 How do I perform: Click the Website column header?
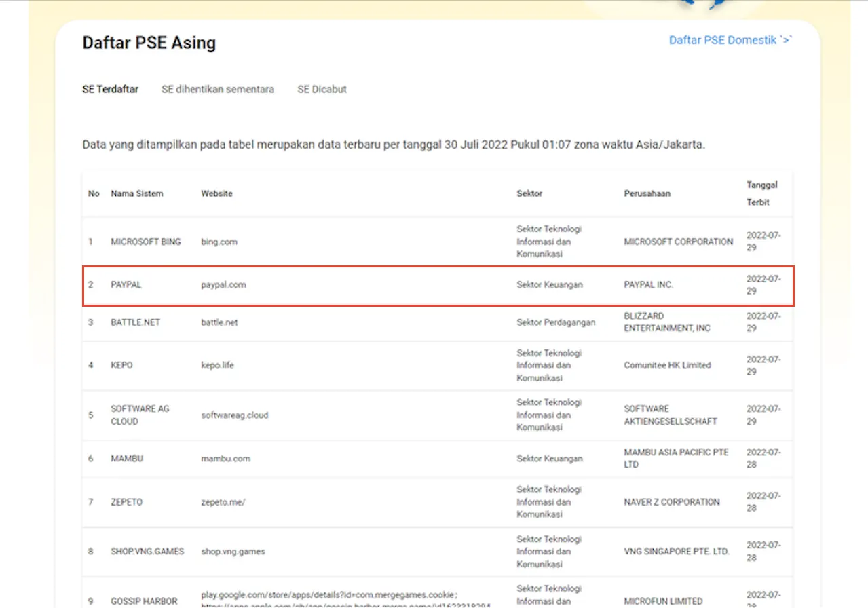click(216, 193)
